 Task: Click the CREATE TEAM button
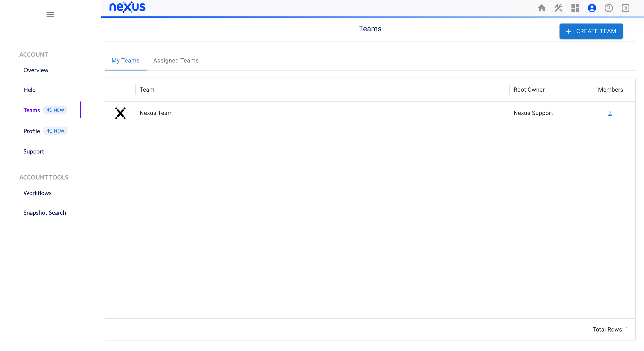(591, 31)
